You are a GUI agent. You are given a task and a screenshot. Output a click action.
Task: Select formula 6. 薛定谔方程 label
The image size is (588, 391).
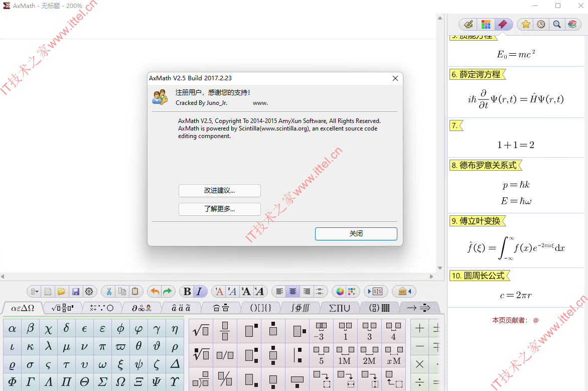click(x=477, y=74)
